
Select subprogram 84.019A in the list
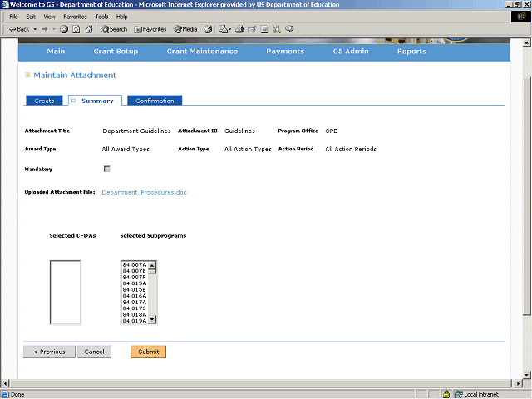tap(135, 321)
